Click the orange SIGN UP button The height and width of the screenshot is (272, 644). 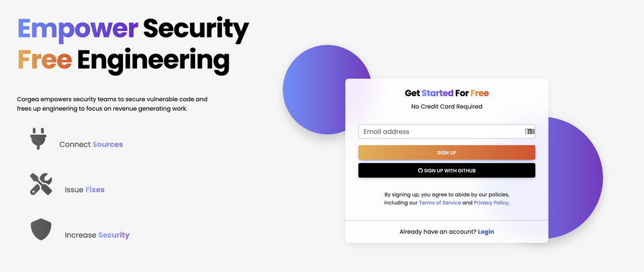click(446, 152)
